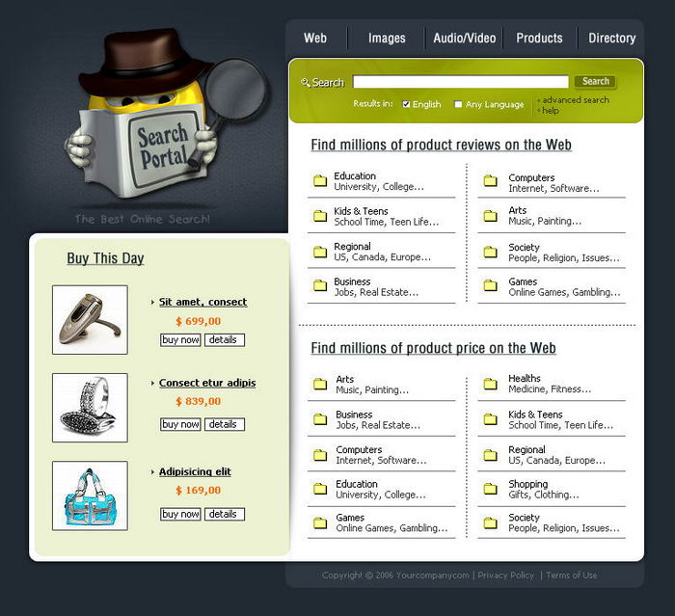This screenshot has width=675, height=616.
Task: Click buy now for the $ 699,00 headset
Action: (x=180, y=340)
